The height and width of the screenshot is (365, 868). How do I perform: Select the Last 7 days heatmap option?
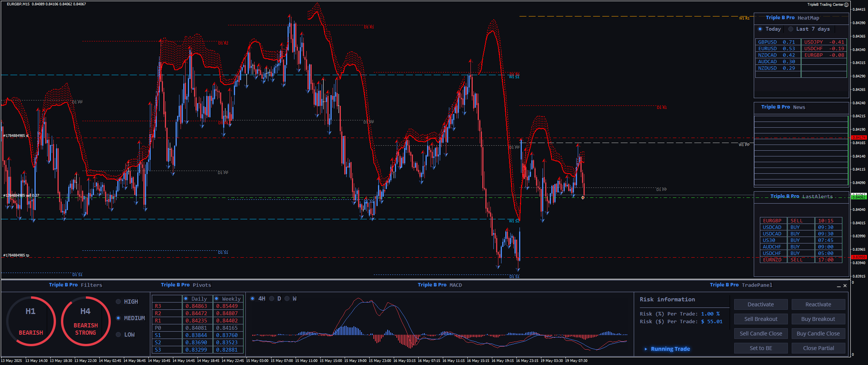point(791,29)
